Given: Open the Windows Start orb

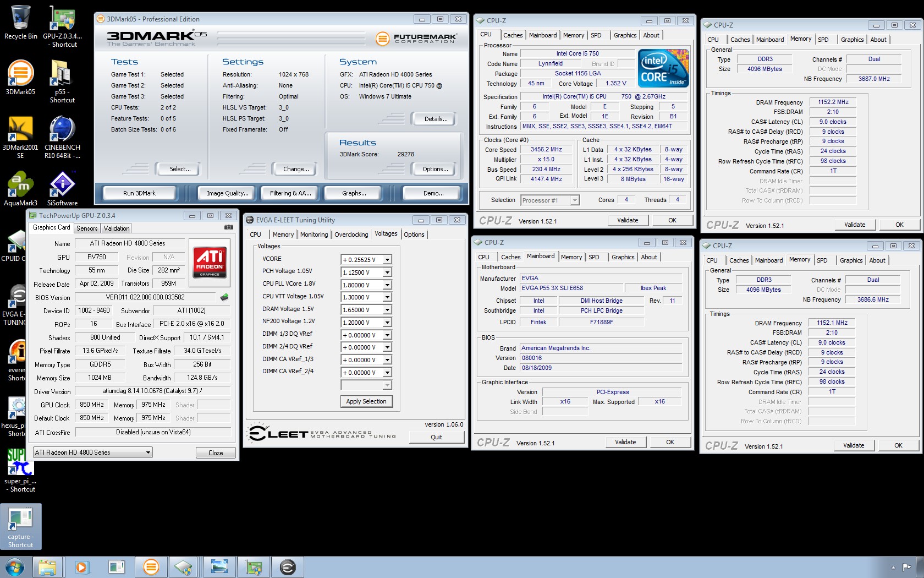Looking at the screenshot, I should pos(14,567).
